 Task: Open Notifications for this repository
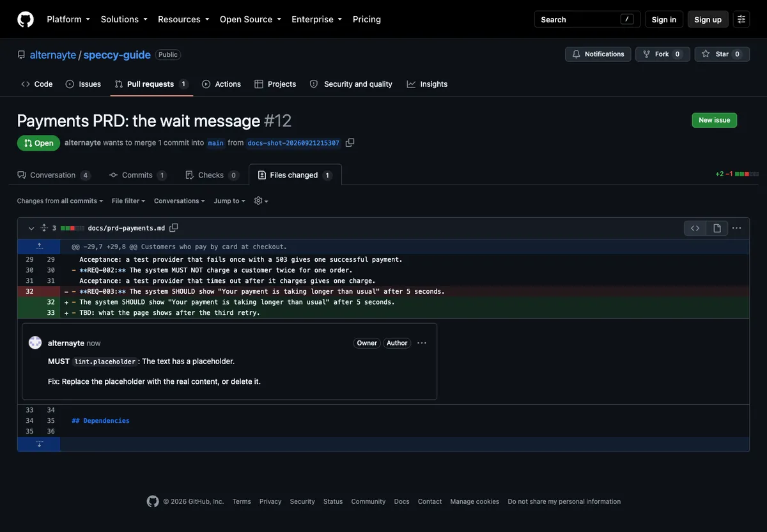click(x=598, y=54)
